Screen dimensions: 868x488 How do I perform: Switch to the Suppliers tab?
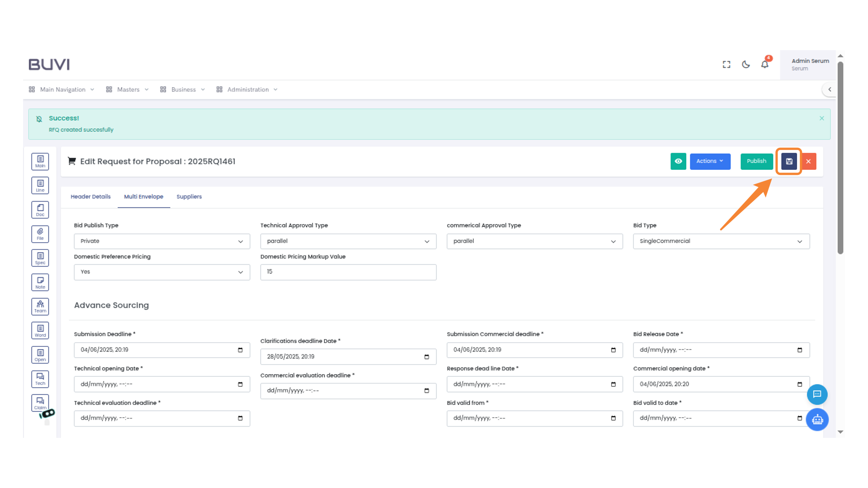[189, 197]
